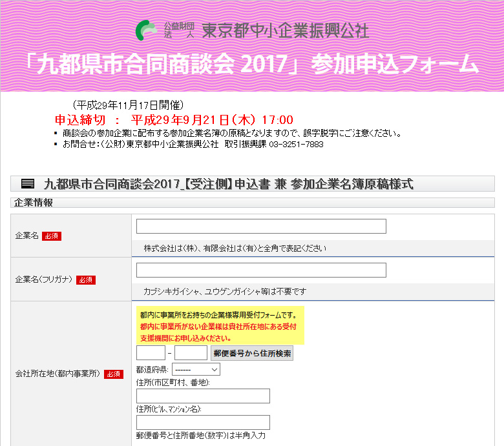The width and height of the screenshot is (504, 446).
Task: Click the 必須 badge next to 企業名(フリガナ)
Action: tap(85, 280)
